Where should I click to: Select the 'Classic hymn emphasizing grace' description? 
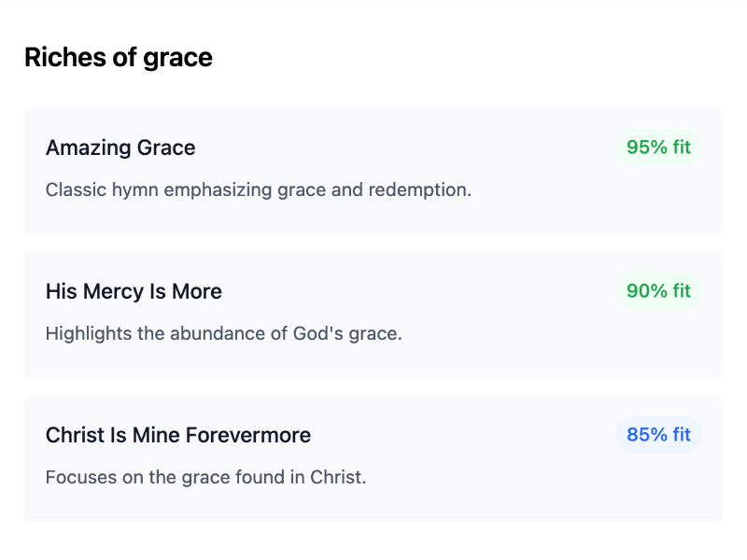[x=258, y=190]
